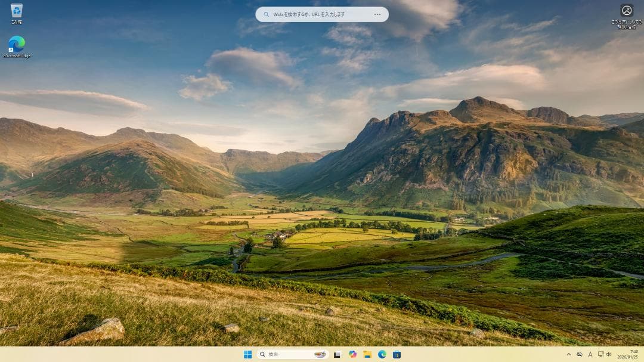The width and height of the screenshot is (644, 362).
Task: Open the '...' menu on the desktop search bar
Action: pyautogui.click(x=377, y=14)
